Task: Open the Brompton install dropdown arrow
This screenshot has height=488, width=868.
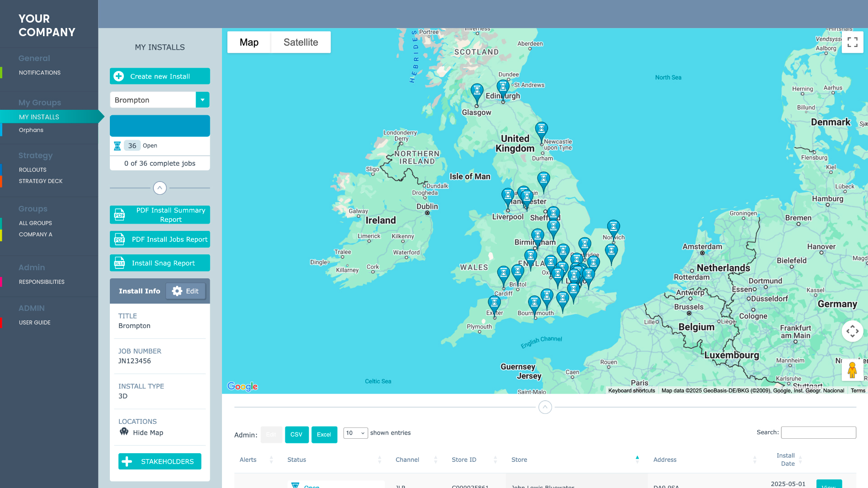Action: pos(203,100)
